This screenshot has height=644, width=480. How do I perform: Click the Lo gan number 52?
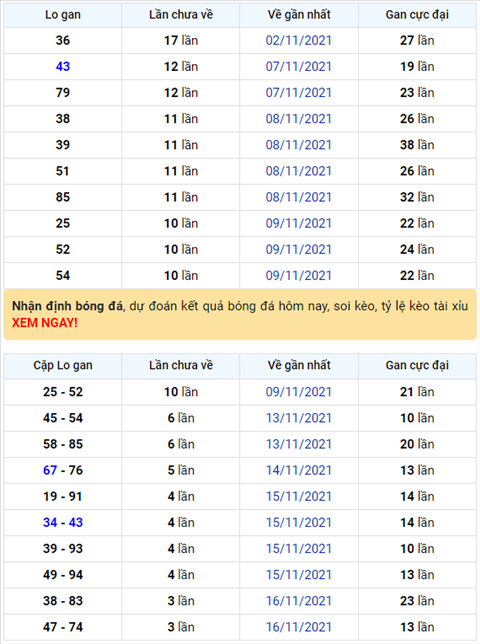coord(63,249)
